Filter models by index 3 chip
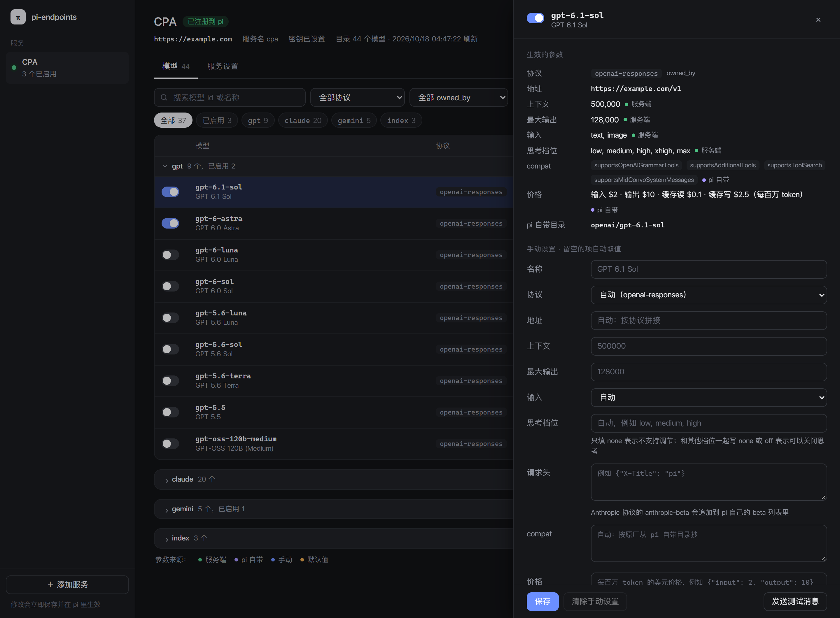This screenshot has height=618, width=840. 401,120
